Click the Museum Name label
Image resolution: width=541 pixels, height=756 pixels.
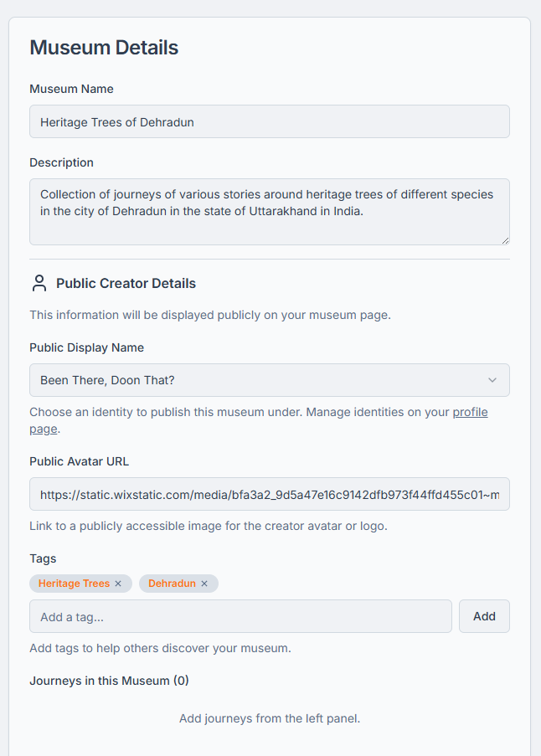[71, 89]
